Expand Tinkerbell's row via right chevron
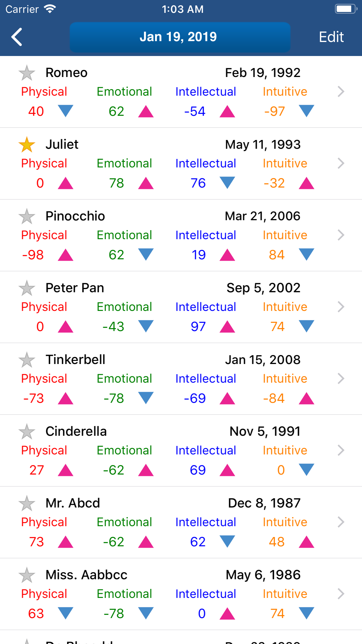 point(341,379)
